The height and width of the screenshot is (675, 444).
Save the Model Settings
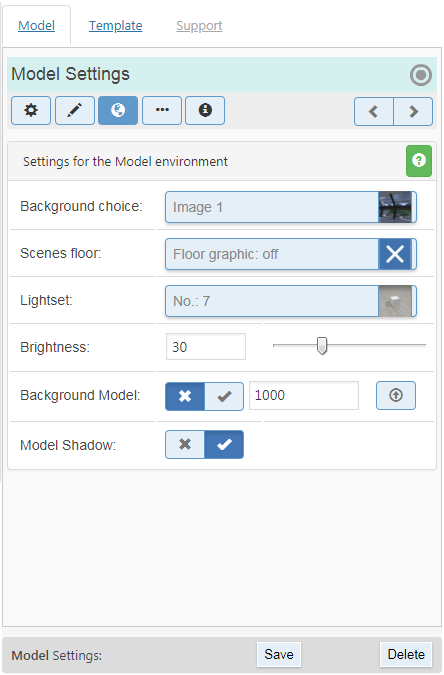click(x=279, y=654)
